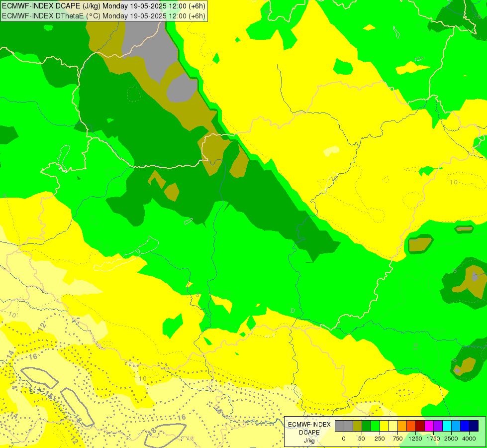Click the olive color swatch in the DCAPE legend
This screenshot has width=487, height=448.
358,426
